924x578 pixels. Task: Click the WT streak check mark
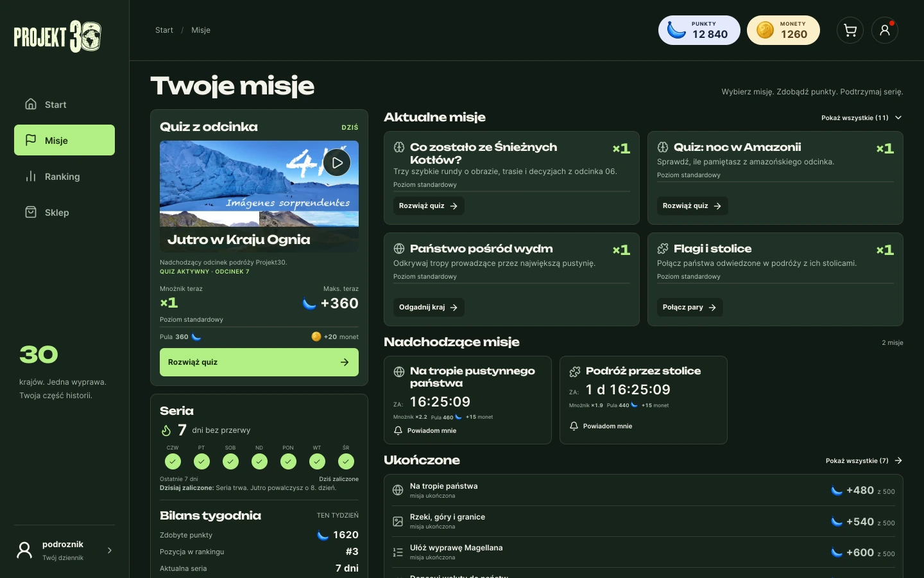pyautogui.click(x=317, y=461)
